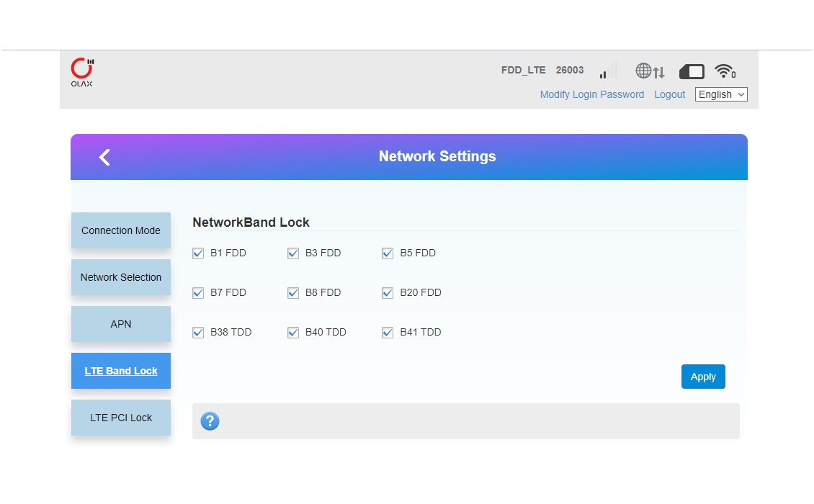Screen dimensions: 814x504
Task: Go back using the left arrow
Action: pyautogui.click(x=104, y=157)
